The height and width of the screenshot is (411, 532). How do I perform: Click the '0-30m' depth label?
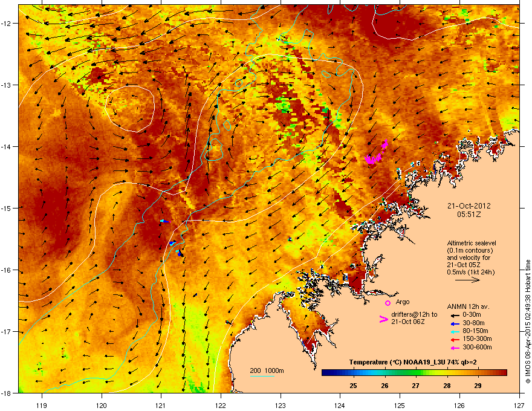coord(472,315)
